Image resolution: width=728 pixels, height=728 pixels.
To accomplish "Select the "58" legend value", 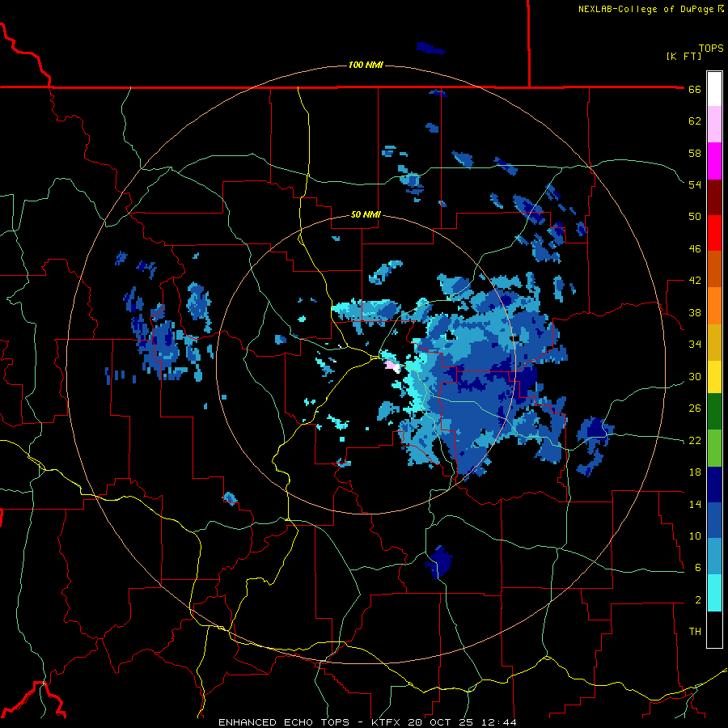I will 695,153.
